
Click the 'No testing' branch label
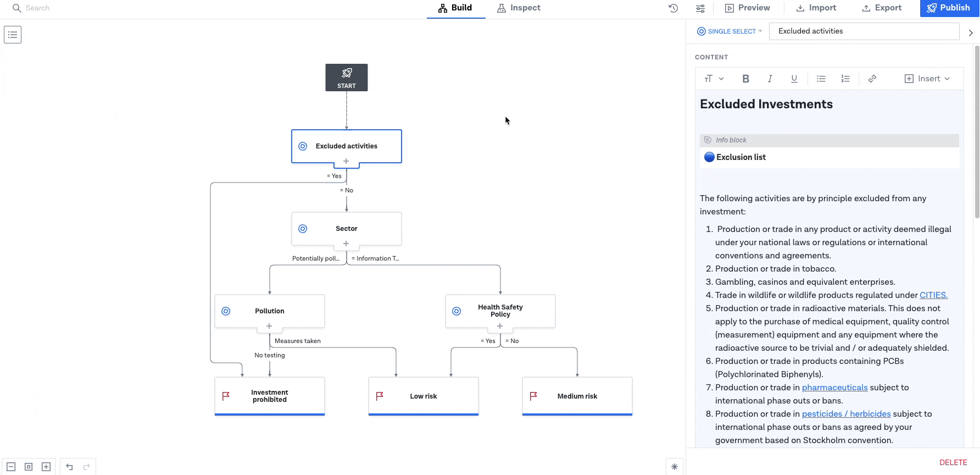tap(270, 355)
